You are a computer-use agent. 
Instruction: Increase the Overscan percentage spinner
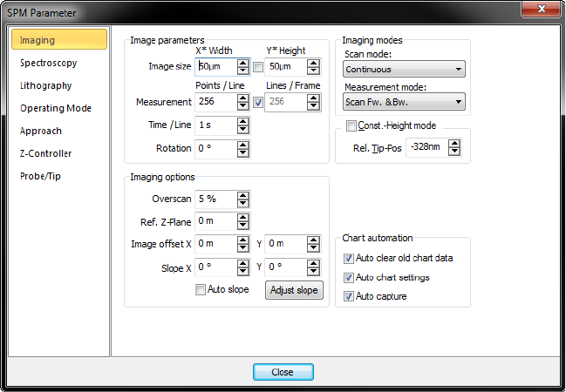[x=242, y=194]
